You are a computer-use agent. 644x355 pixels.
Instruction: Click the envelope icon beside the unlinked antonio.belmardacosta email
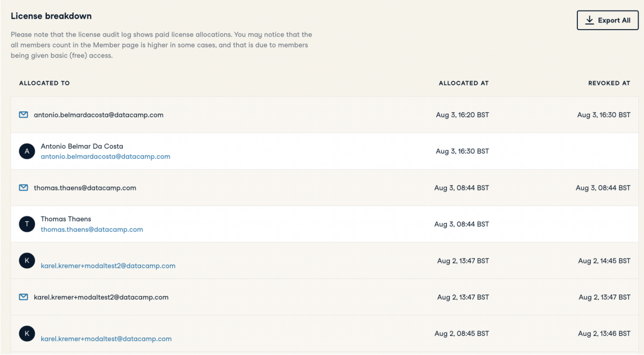click(23, 115)
